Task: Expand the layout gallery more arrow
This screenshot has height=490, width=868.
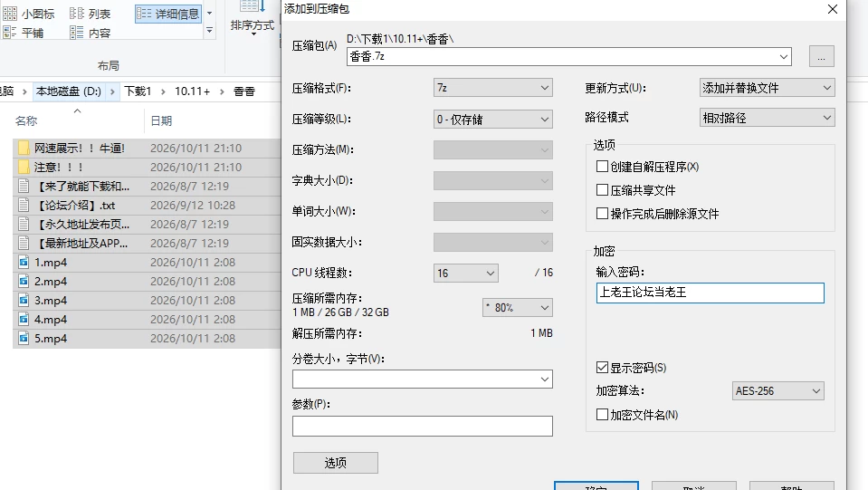Action: 209,31
